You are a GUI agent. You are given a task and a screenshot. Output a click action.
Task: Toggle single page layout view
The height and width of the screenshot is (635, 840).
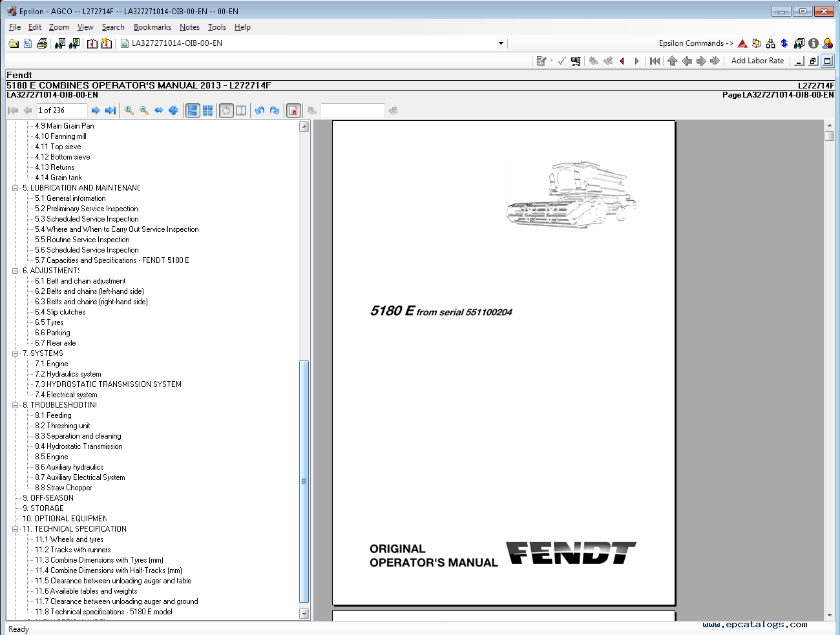pyautogui.click(x=193, y=110)
